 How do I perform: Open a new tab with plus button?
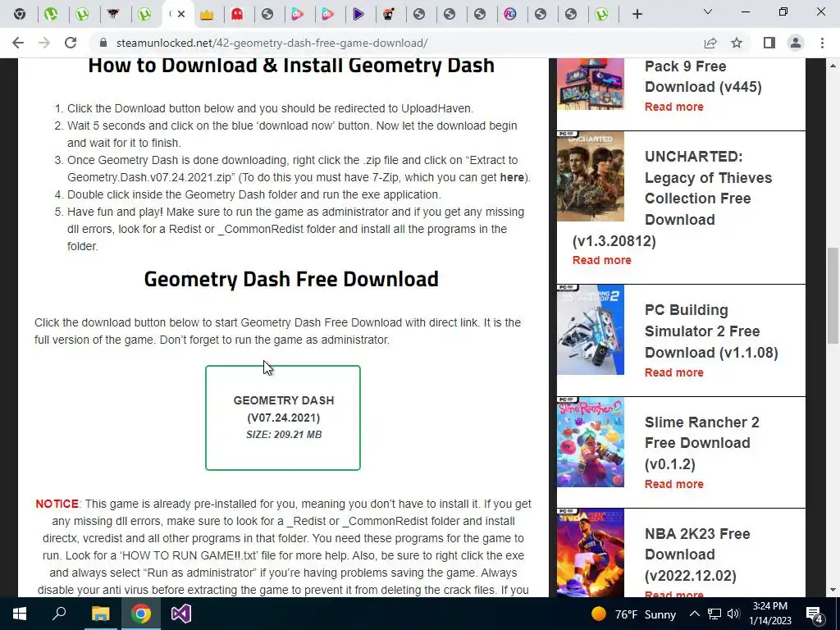click(637, 15)
